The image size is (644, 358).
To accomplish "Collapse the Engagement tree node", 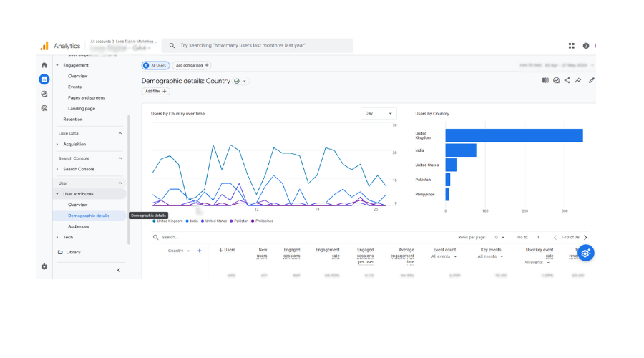I will [x=57, y=65].
